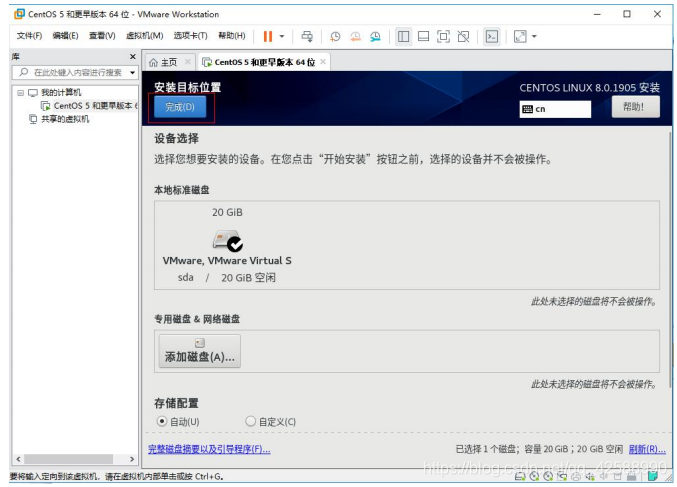Screen dimensions: 677x487
Task: Click the first CD/DVD status bar icon
Action: [x=534, y=476]
